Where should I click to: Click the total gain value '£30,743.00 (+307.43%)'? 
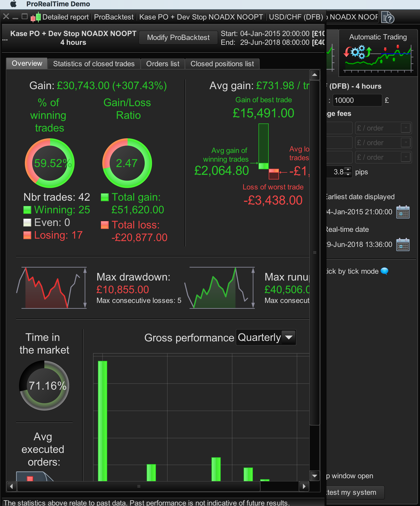point(112,86)
